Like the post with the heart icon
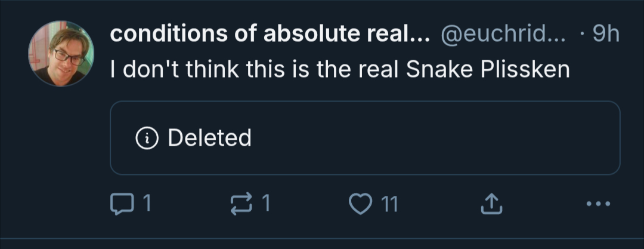Image resolution: width=644 pixels, height=249 pixels. pyautogui.click(x=360, y=205)
